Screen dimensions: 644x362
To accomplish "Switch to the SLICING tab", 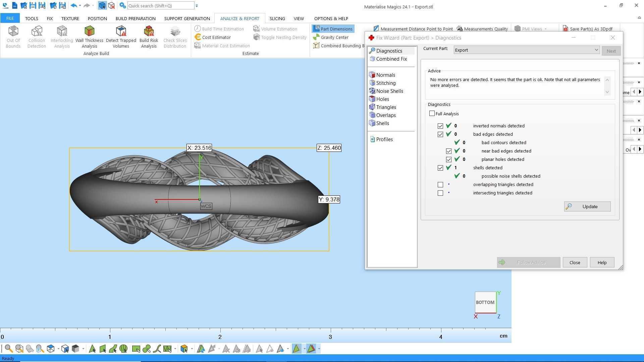I will click(277, 18).
